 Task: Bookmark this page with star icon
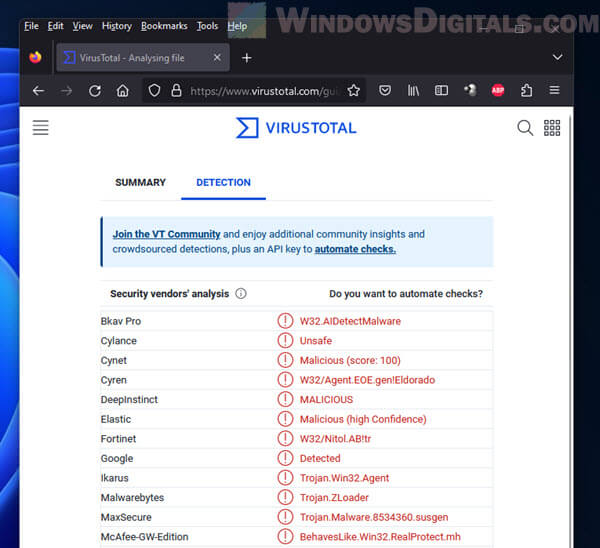pyautogui.click(x=354, y=91)
